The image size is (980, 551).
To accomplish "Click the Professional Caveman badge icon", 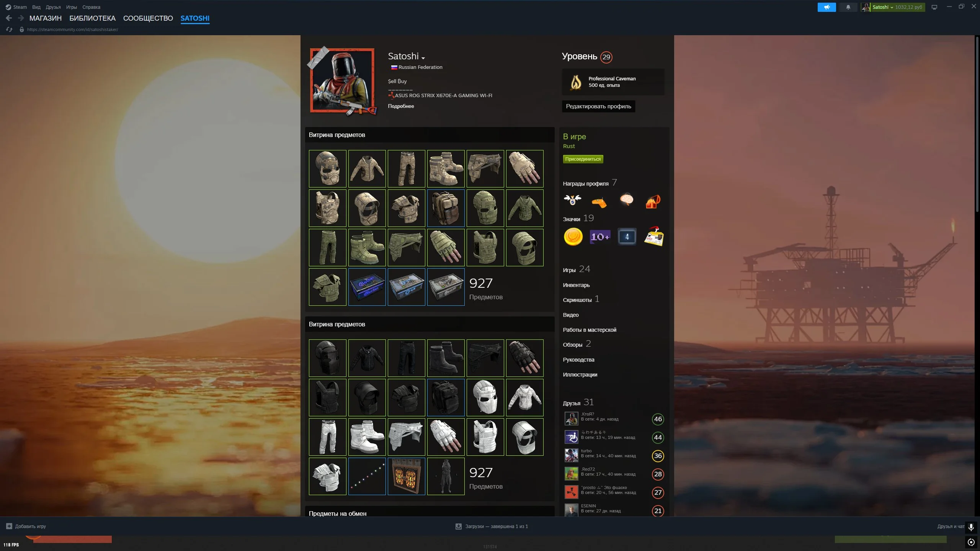I will (x=575, y=82).
